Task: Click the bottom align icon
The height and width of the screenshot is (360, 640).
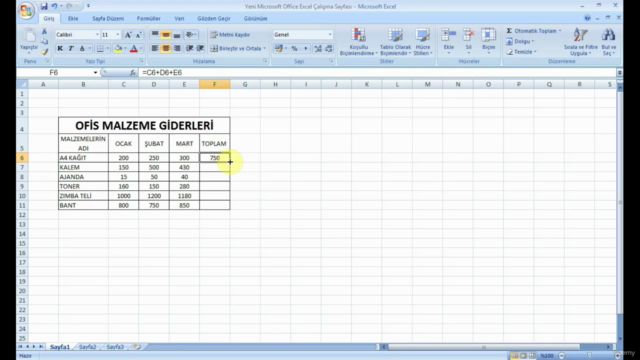Action: tap(177, 35)
